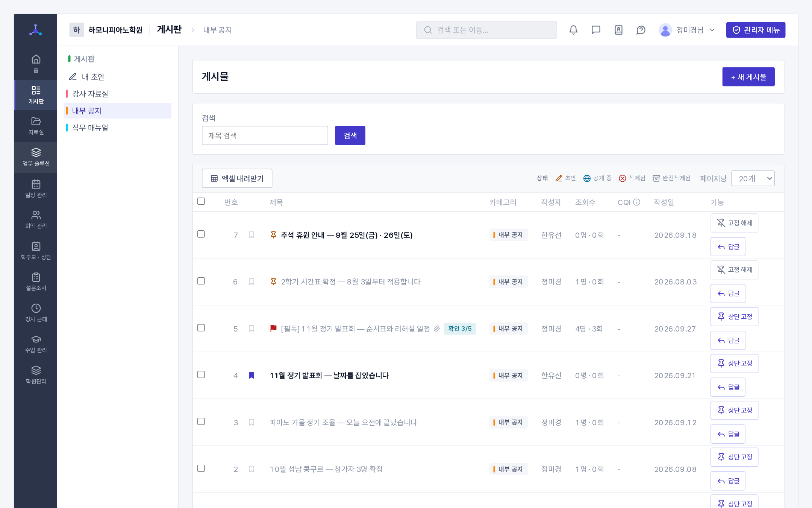Focus the top 검색 또는 이동 search bar
The height and width of the screenshot is (508, 812).
486,30
